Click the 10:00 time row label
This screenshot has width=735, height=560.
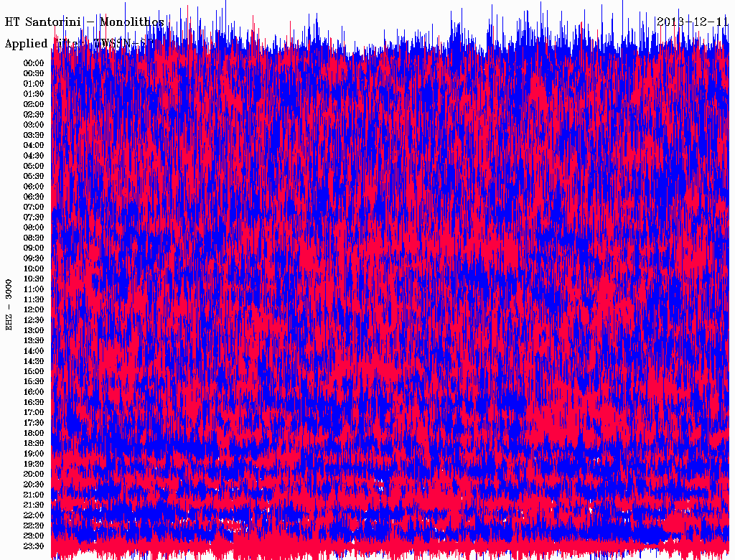34,269
